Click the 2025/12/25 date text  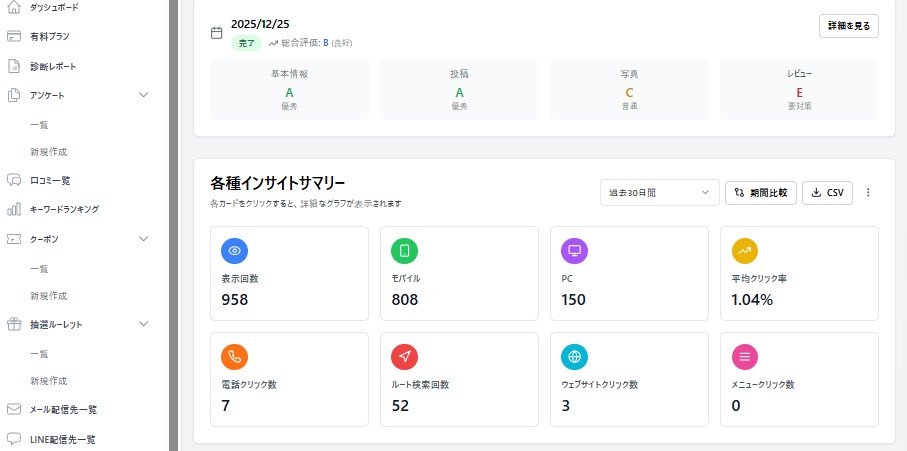[x=260, y=24]
